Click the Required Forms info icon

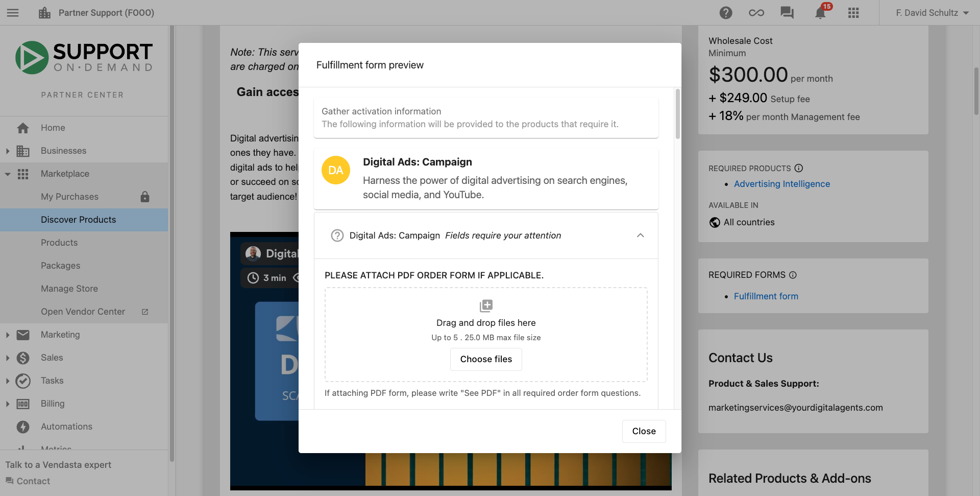click(793, 275)
